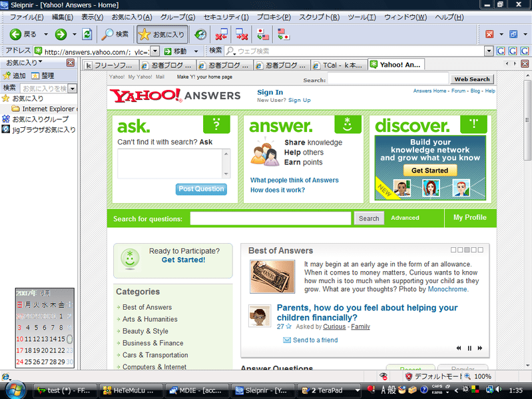This screenshot has height=399, width=532.
Task: Open the セキュリティ(I) menu
Action: 226,17
